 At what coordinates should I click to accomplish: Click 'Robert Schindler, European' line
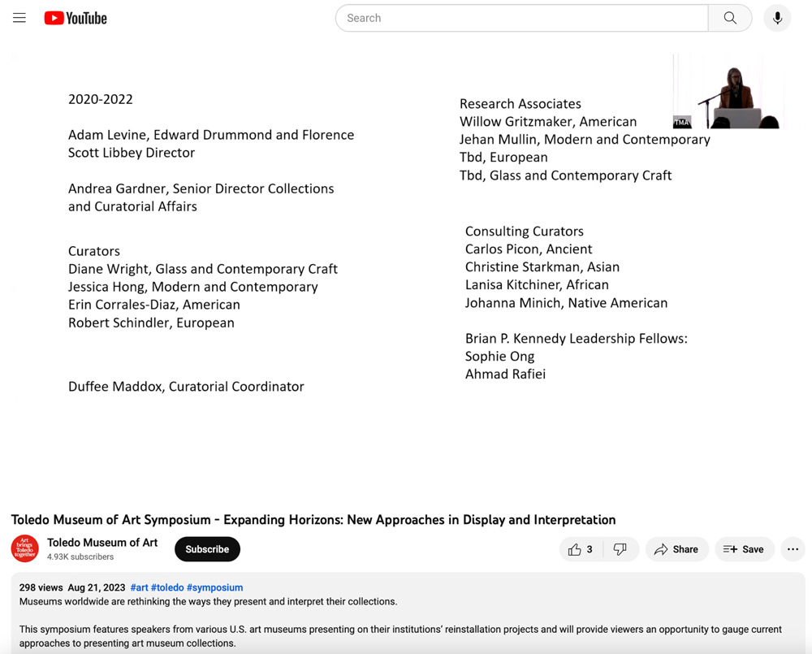(151, 323)
